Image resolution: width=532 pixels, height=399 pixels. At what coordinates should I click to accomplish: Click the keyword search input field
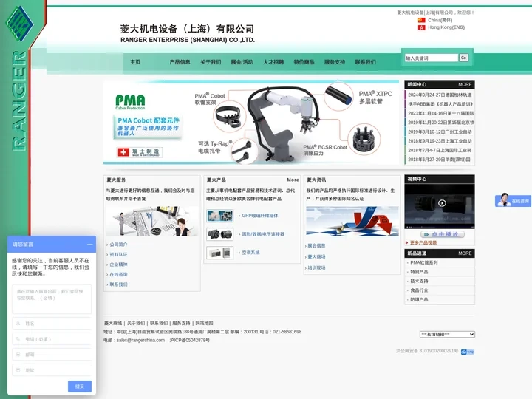pos(432,58)
